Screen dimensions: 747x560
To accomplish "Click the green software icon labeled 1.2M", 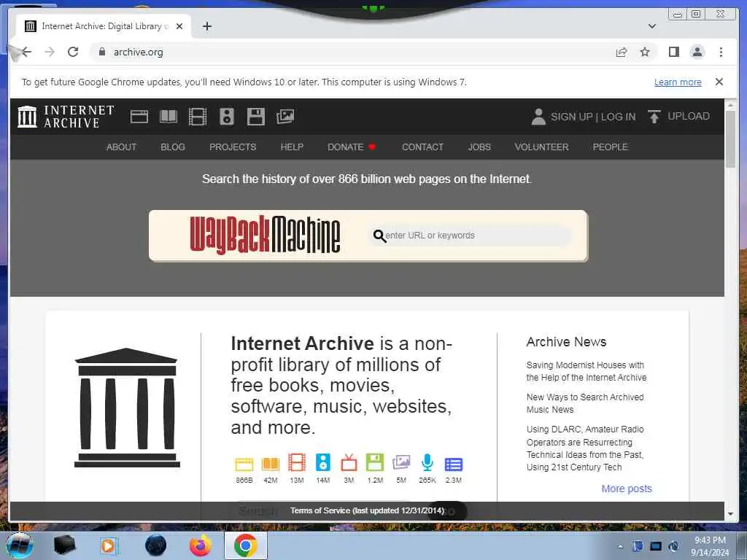I will click(375, 463).
